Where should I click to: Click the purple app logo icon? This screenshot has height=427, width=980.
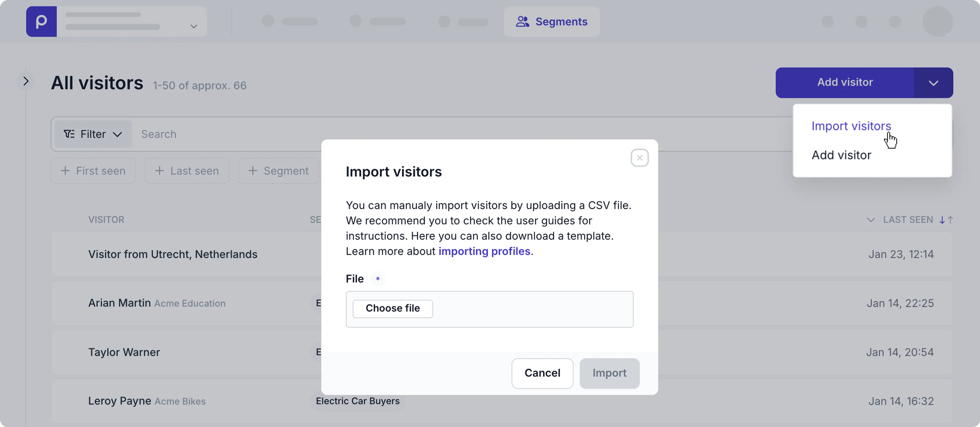[41, 21]
